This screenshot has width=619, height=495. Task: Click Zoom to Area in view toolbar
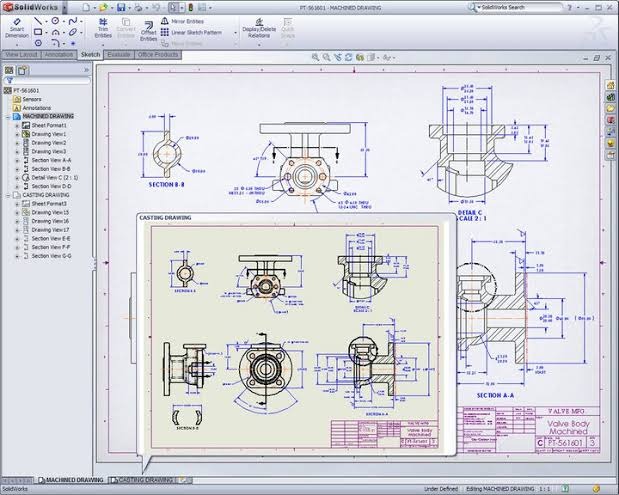point(326,57)
